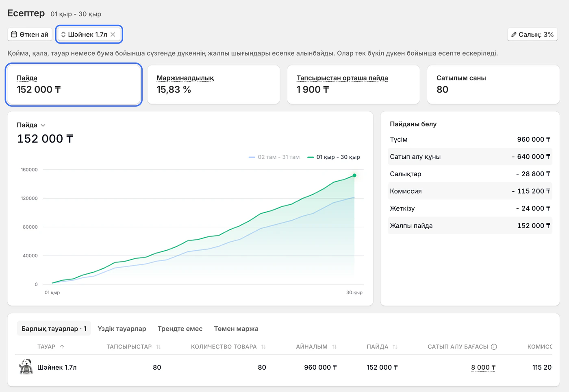
Task: Click the Шәйнек 1.7л product thumbnail
Action: click(x=26, y=367)
